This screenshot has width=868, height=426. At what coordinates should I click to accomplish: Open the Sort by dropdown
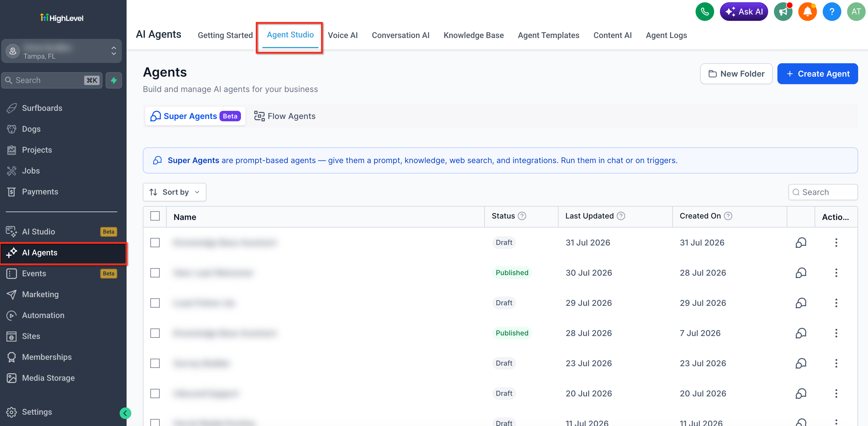point(174,192)
